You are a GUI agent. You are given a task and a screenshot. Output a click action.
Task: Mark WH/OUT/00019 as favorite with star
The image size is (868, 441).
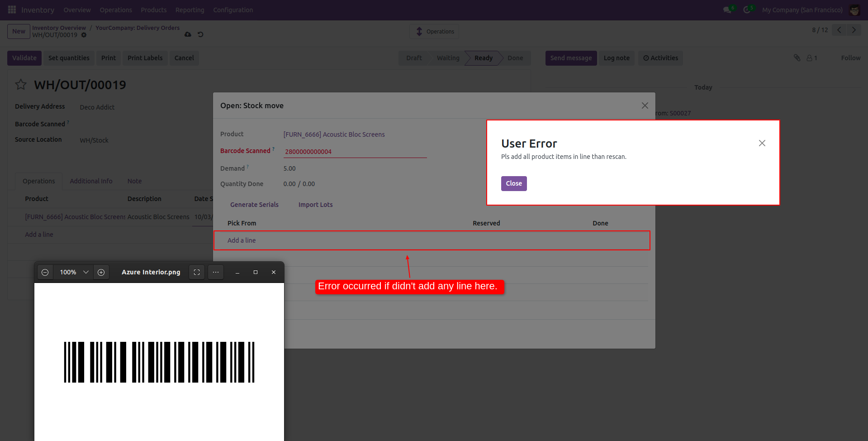[21, 84]
